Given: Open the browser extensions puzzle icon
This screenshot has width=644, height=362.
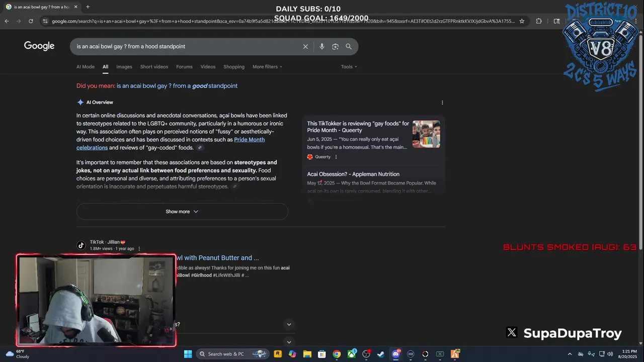Looking at the screenshot, I should coord(539,21).
